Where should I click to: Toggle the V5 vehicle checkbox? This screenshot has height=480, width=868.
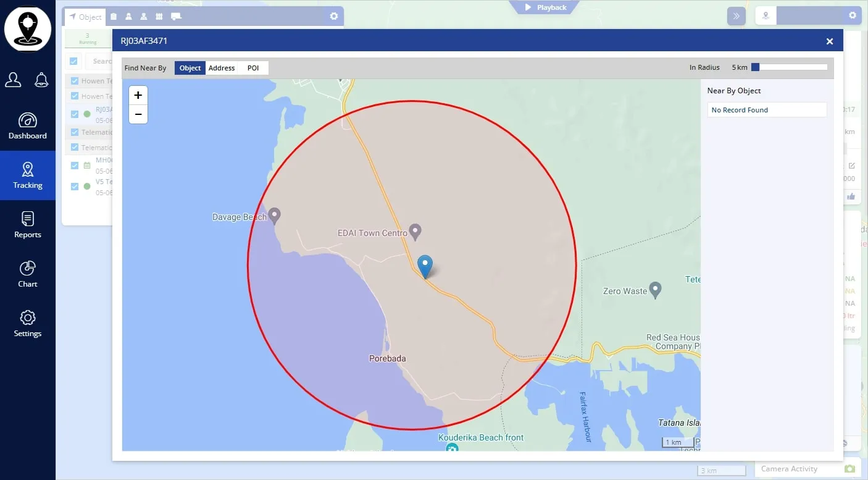point(75,187)
